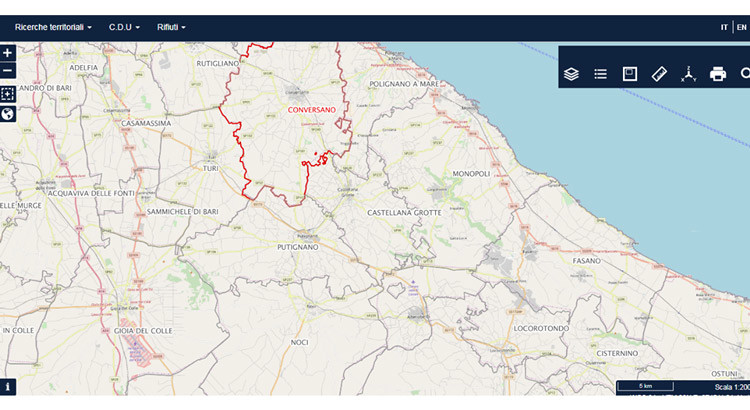
Task: Zoom in with the plus button
Action: [8, 52]
